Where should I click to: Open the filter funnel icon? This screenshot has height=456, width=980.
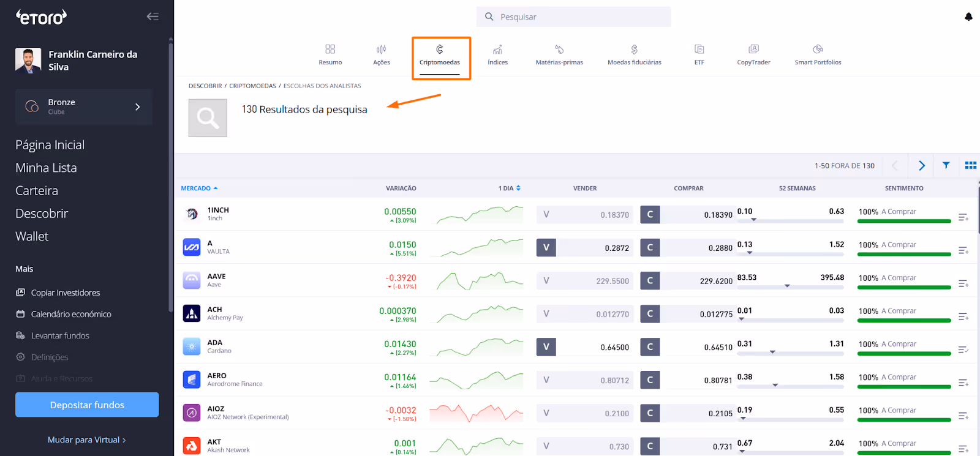coord(946,165)
